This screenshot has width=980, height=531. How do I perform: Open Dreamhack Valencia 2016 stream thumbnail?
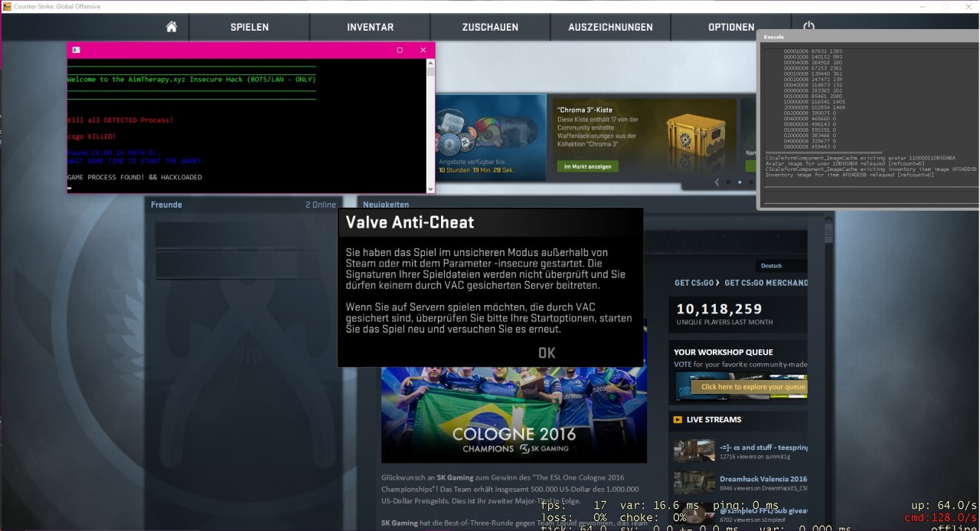(x=694, y=483)
